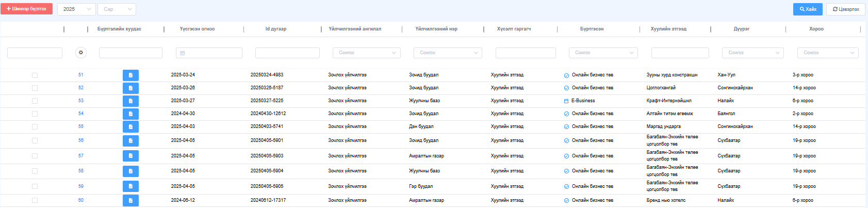Open the 2025 year dropdown
Image resolution: width=868 pixels, height=208 pixels.
tap(76, 9)
